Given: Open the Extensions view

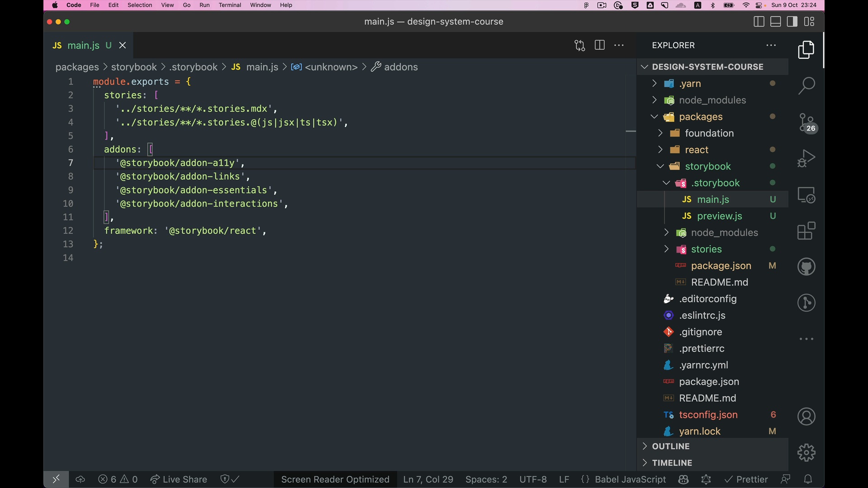Looking at the screenshot, I should click(x=807, y=231).
